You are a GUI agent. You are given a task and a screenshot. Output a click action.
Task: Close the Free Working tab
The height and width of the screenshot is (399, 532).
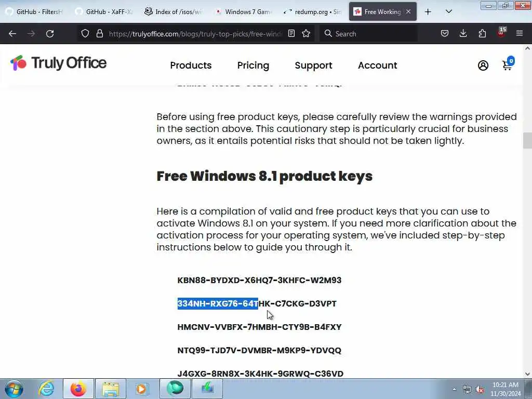pos(408,11)
